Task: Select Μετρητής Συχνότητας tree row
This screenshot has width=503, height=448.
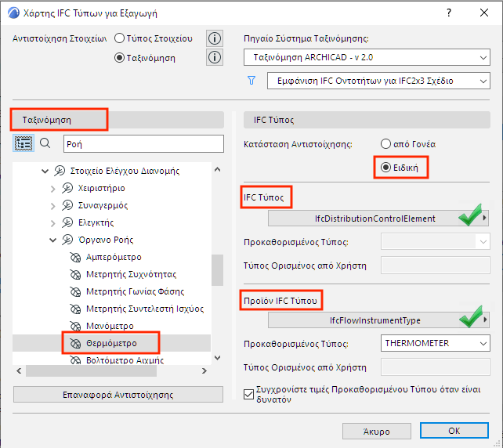Action: [x=111, y=274]
